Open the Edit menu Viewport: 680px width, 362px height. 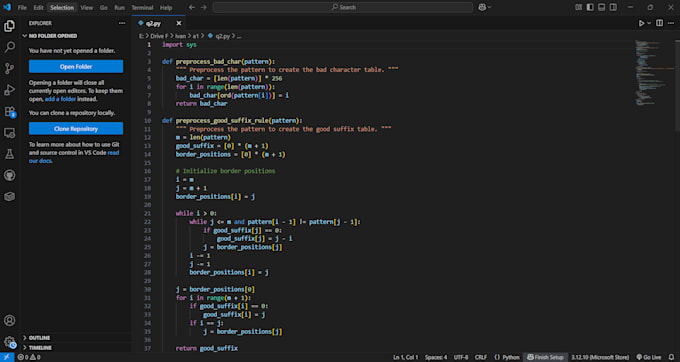click(x=39, y=7)
